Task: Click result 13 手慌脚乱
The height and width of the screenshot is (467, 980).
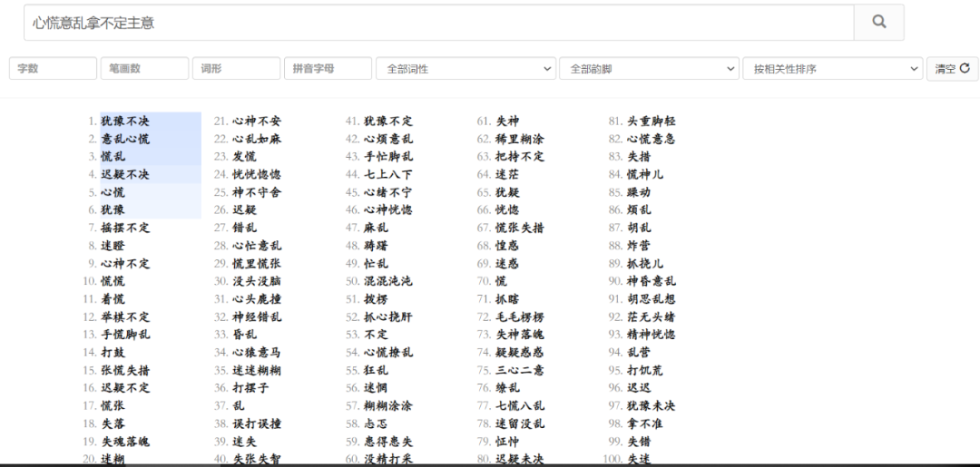Action: pos(125,335)
